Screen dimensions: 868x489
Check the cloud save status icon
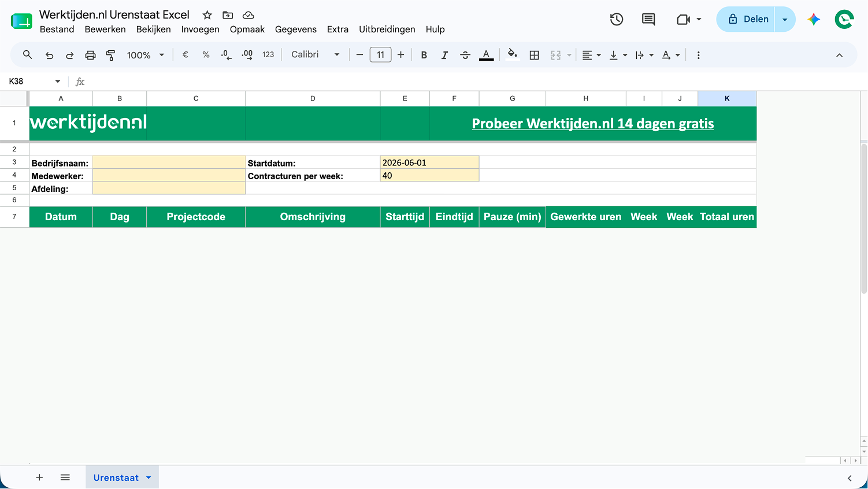(248, 15)
